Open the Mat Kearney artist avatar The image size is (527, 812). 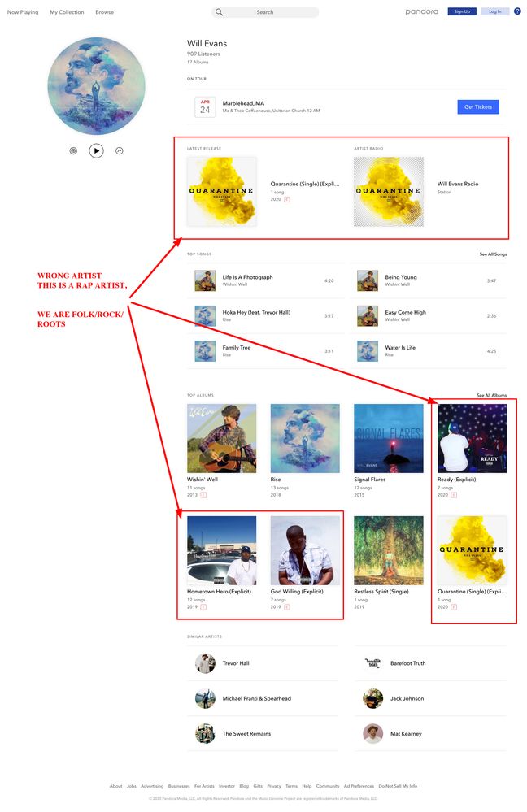pyautogui.click(x=373, y=733)
